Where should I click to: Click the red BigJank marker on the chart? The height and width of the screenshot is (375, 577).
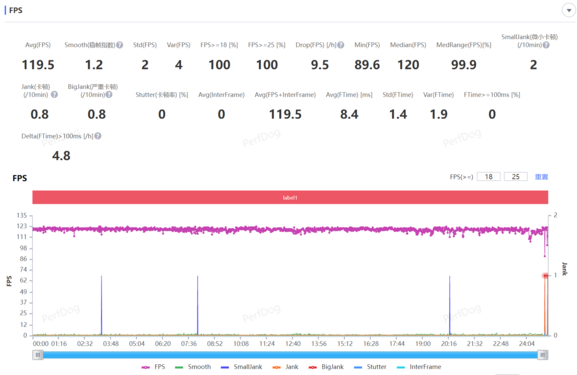click(x=545, y=276)
